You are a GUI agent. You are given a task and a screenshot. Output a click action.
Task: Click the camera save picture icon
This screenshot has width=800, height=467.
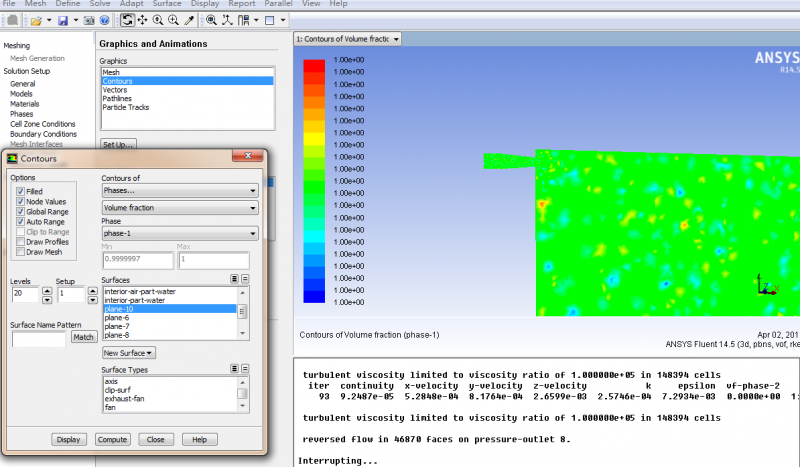pyautogui.click(x=89, y=20)
